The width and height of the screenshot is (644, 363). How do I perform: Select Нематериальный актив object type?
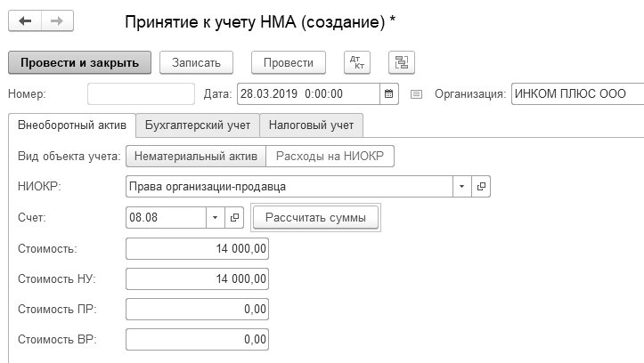click(195, 156)
